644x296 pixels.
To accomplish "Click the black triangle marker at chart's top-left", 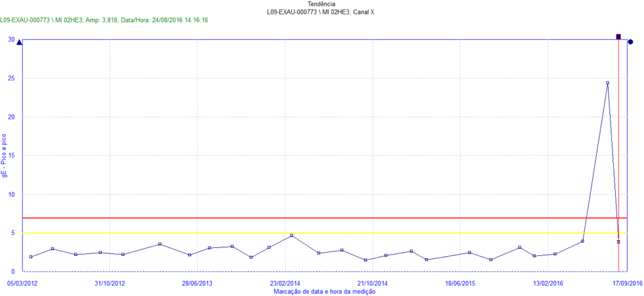I will [19, 43].
